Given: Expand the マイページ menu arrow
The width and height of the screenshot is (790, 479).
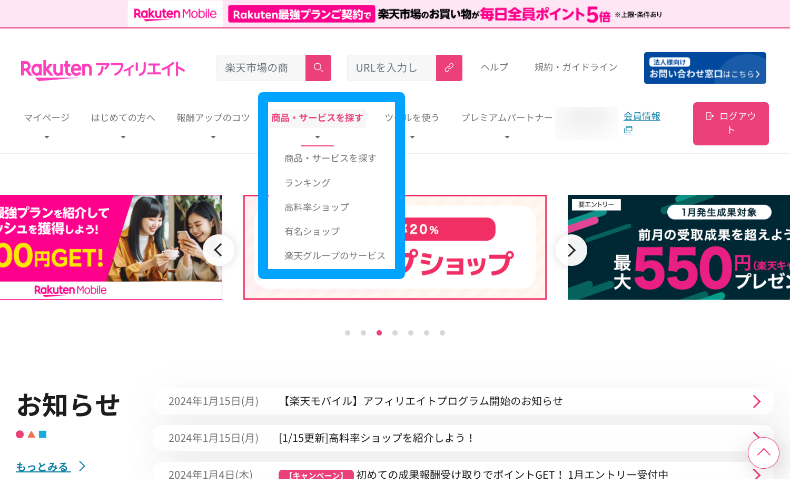Looking at the screenshot, I should [47, 137].
